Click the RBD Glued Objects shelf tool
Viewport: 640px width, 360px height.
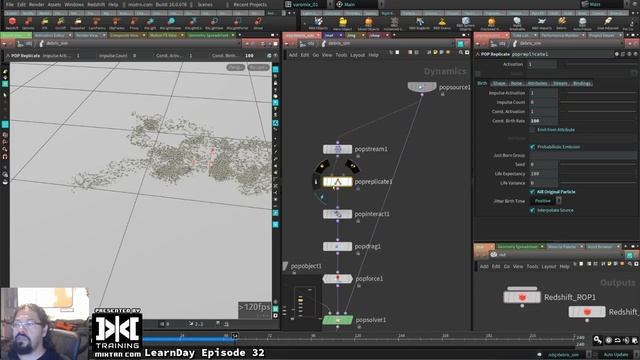pos(368,23)
